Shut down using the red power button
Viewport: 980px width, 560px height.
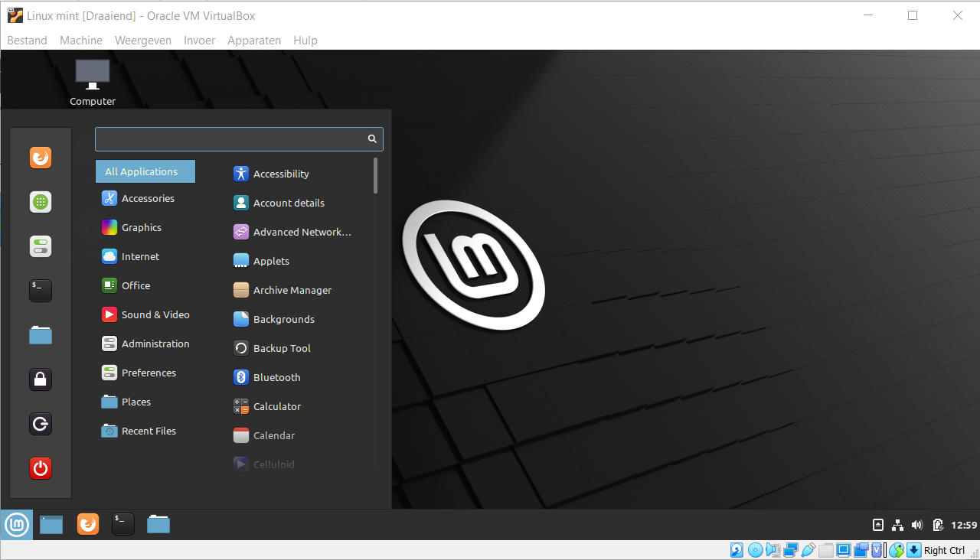click(40, 468)
